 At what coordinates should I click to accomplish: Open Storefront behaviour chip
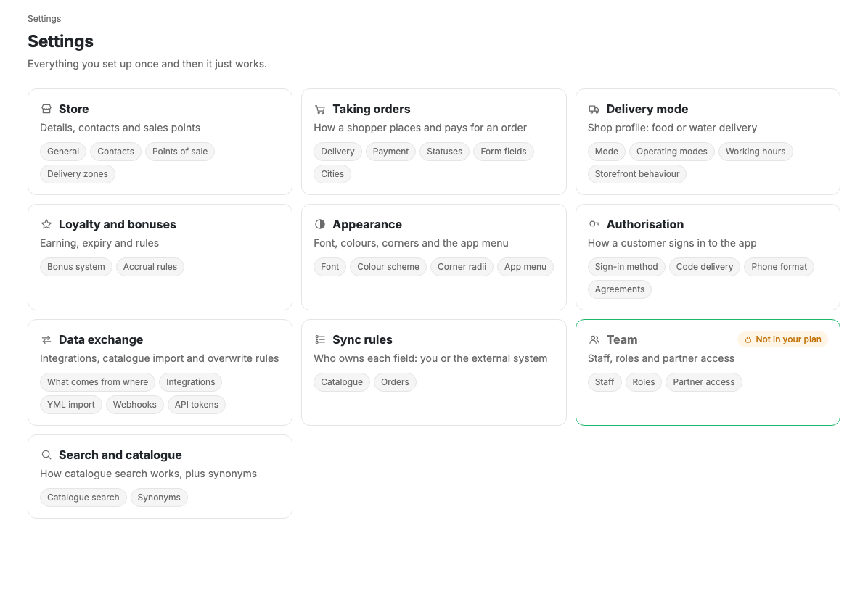point(637,173)
